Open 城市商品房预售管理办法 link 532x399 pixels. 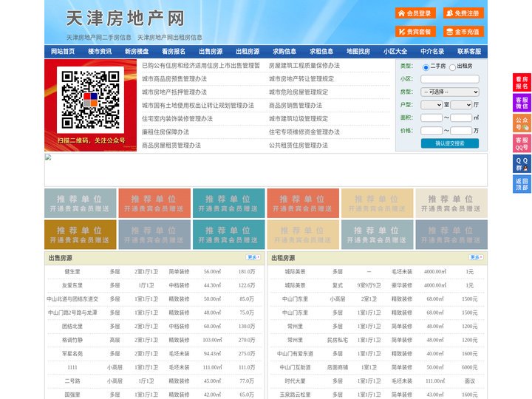(x=174, y=79)
